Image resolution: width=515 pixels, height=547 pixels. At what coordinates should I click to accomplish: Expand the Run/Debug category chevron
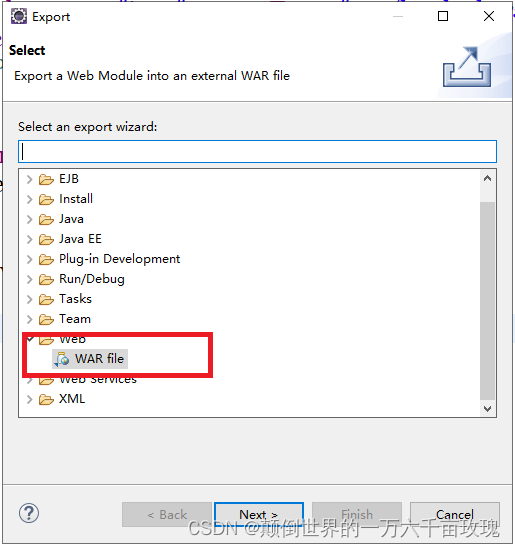pos(30,279)
